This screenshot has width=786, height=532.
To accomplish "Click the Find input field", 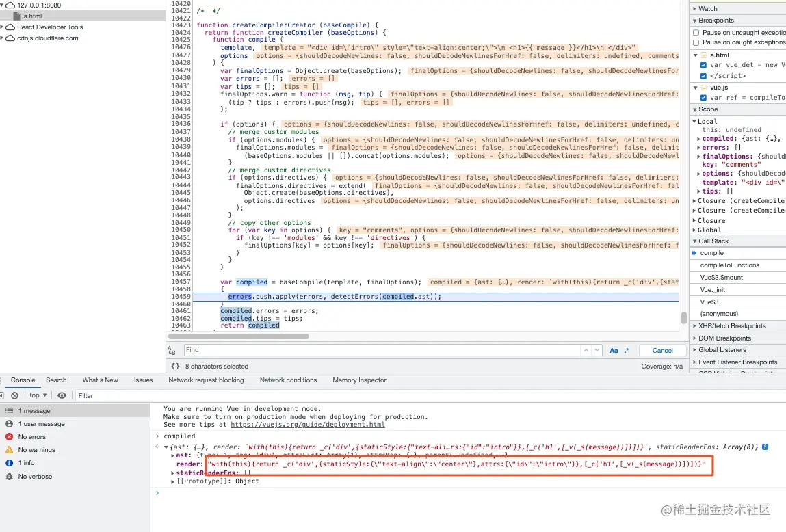I will tap(382, 350).
